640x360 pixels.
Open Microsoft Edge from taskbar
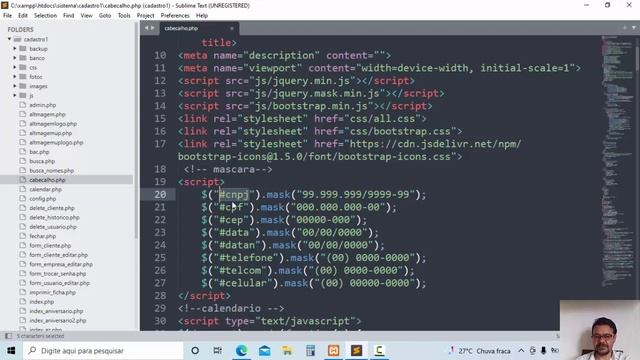241,350
